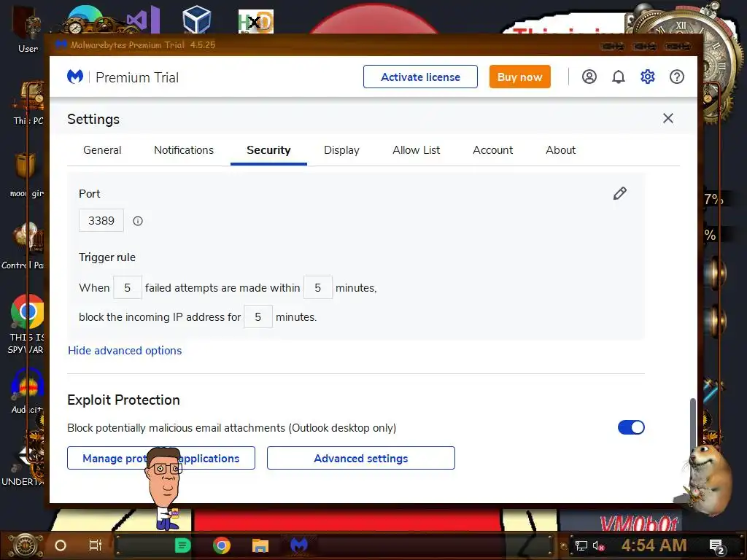Open the action center notification icon
The image size is (747, 560).
click(716, 546)
